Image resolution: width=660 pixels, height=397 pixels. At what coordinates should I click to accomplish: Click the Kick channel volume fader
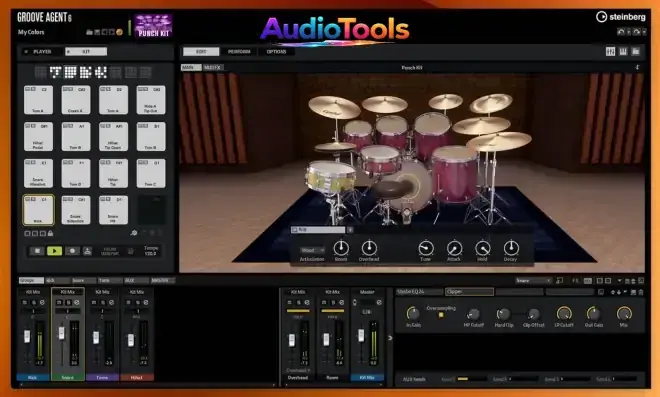point(27,337)
